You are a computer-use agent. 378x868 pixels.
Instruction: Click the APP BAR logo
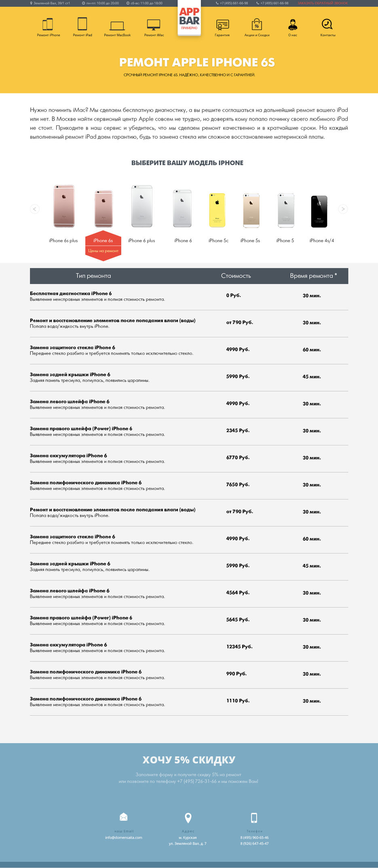click(x=189, y=19)
